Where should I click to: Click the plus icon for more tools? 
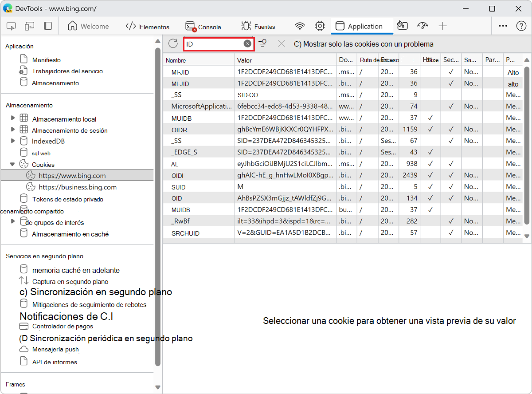[x=442, y=26]
